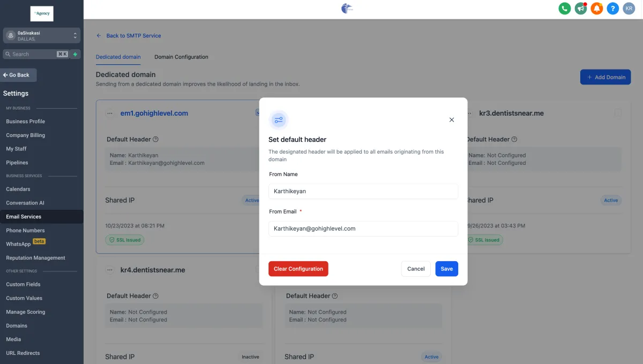This screenshot has height=364, width=643.
Task: Select Email Services in sidebar
Action: [42, 217]
